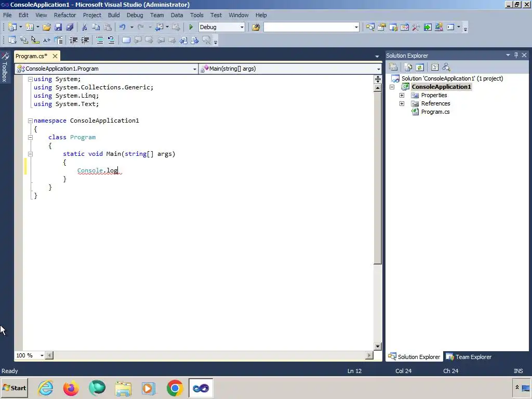Start debugging with the green play icon
The width and height of the screenshot is (532, 399).
point(191,27)
